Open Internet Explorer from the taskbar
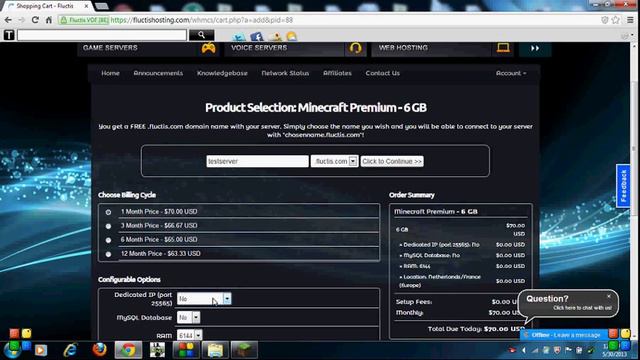Screen dimensions: 640x360 click(x=70, y=350)
